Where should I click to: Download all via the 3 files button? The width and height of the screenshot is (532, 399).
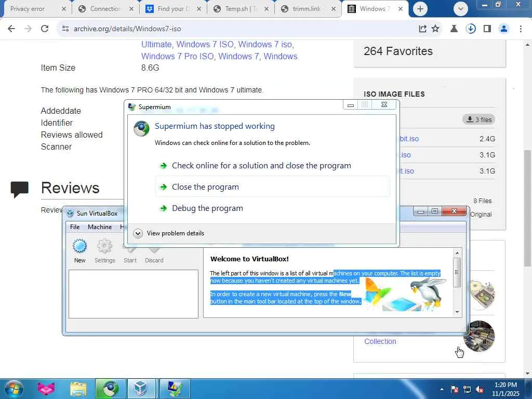click(478, 119)
